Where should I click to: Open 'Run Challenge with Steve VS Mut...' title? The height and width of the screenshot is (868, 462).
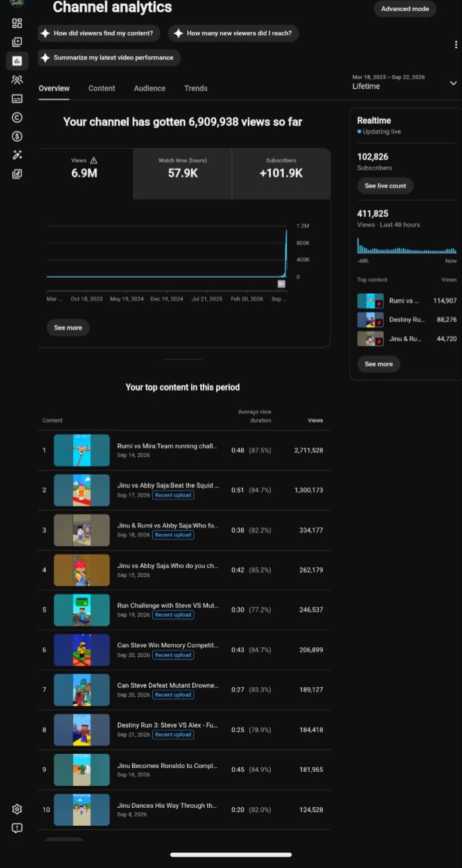pyautogui.click(x=167, y=606)
